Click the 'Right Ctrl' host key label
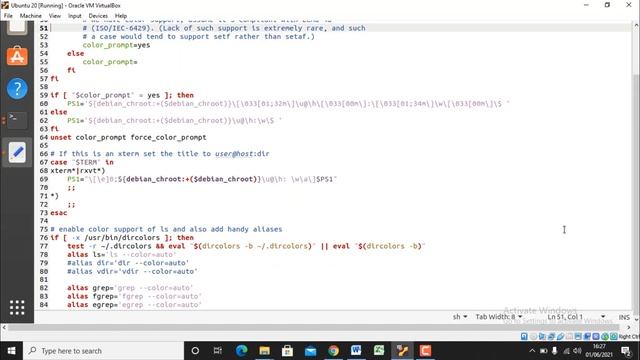Image resolution: width=640 pixels, height=360 pixels. (629, 336)
